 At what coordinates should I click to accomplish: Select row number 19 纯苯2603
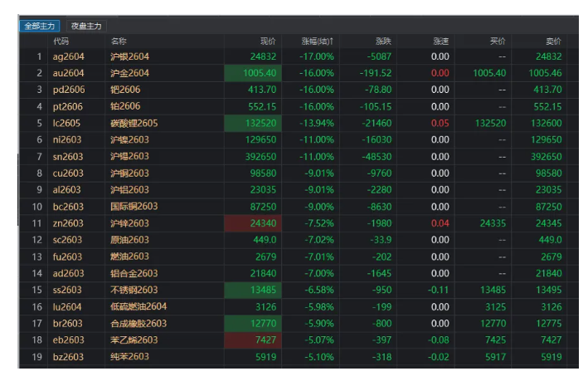pos(129,356)
